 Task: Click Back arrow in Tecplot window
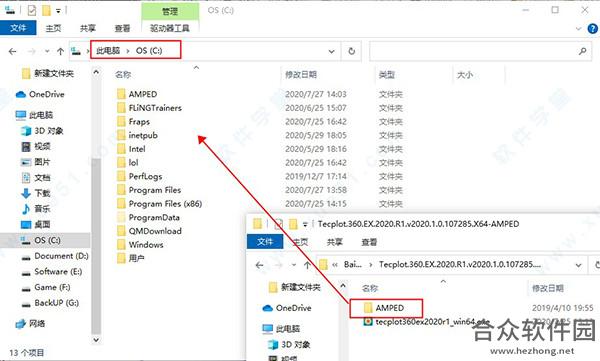pos(259,265)
